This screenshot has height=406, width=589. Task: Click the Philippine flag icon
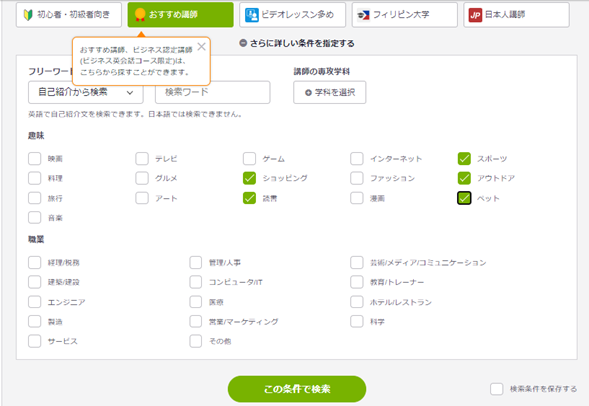363,15
